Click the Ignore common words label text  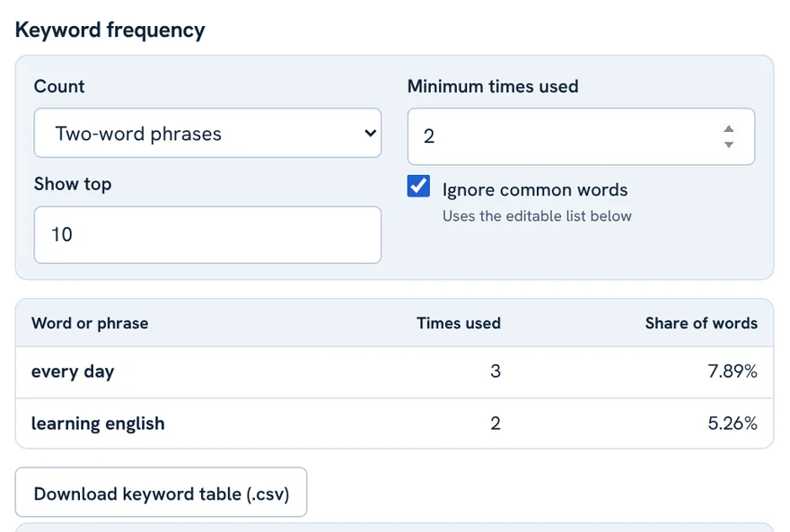[x=535, y=190]
